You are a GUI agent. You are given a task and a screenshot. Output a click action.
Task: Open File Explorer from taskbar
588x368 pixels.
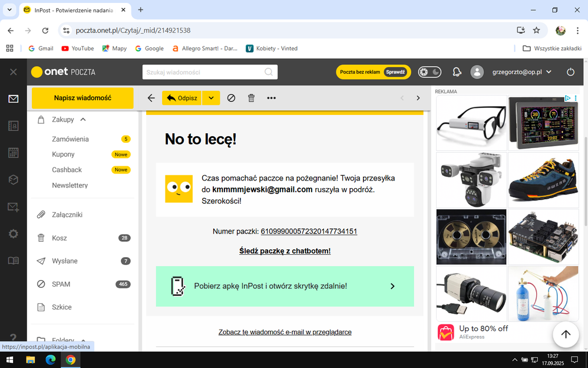tap(30, 360)
